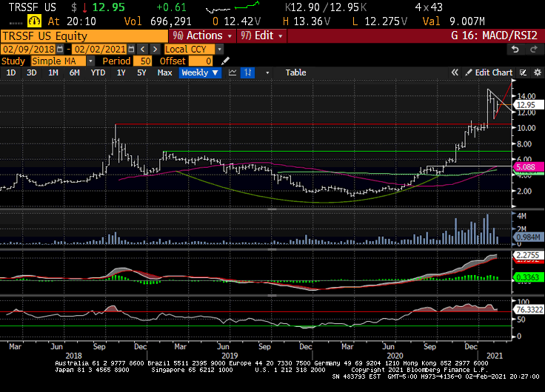Click the yellow market status gauge icon
The height and width of the screenshot is (392, 545).
pos(34,21)
